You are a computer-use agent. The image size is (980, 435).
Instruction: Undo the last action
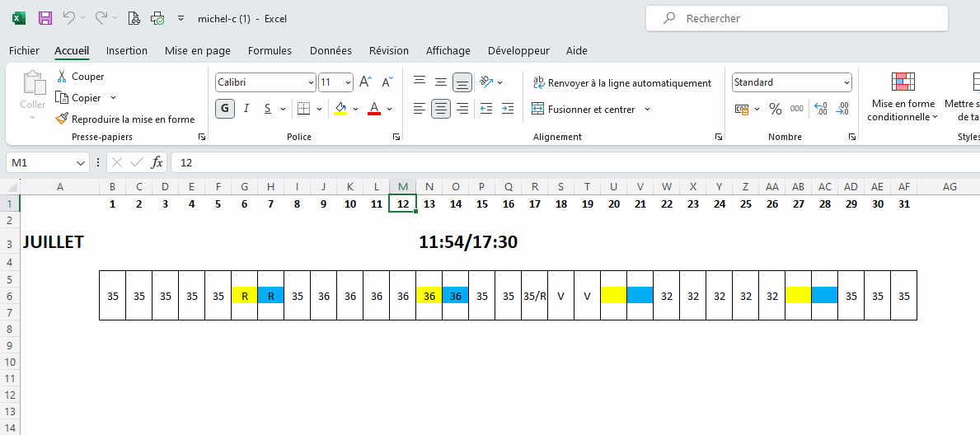pos(70,18)
